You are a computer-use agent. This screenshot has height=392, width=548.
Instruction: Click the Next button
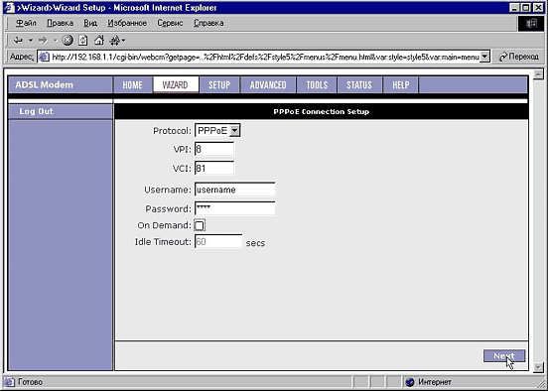(504, 355)
